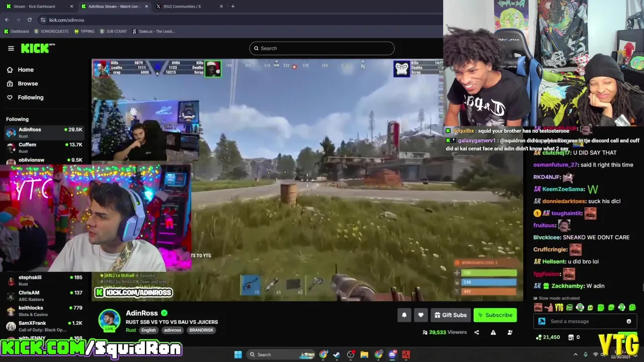
Task: Close the Communities / X tab
Action: tap(221, 7)
